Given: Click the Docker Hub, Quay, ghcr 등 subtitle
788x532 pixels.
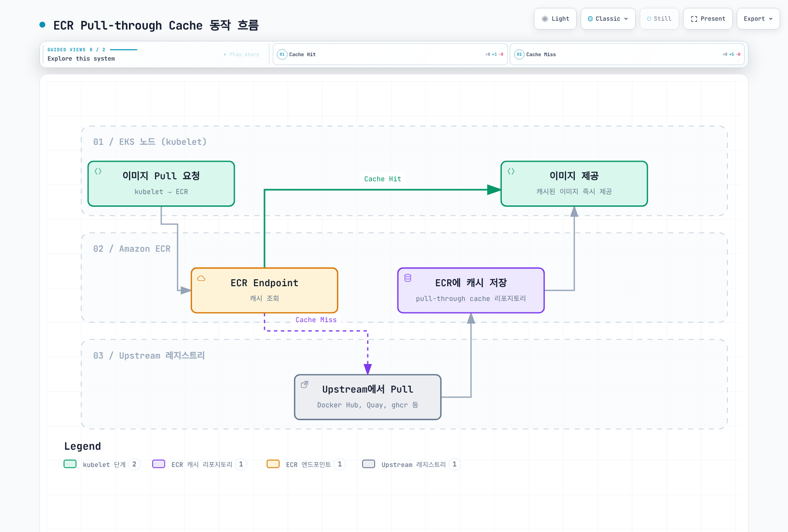Looking at the screenshot, I should coord(367,405).
